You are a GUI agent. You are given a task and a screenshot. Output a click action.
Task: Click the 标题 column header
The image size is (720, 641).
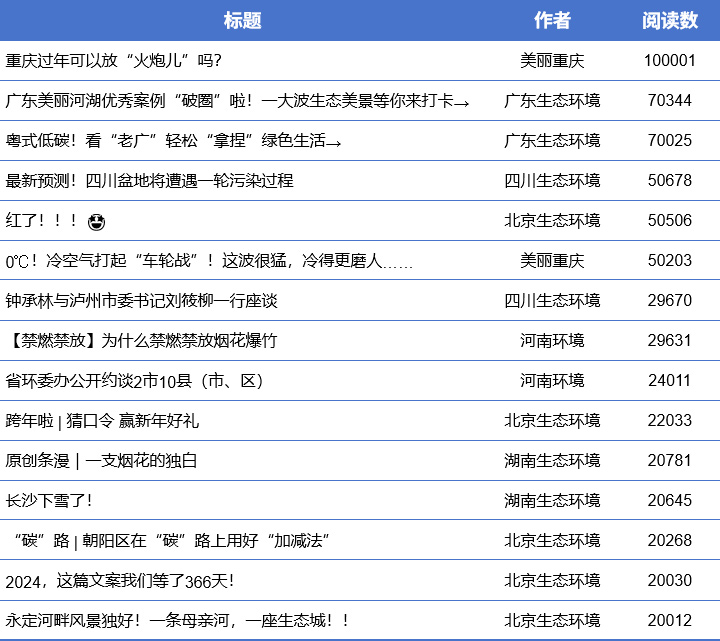pyautogui.click(x=242, y=21)
